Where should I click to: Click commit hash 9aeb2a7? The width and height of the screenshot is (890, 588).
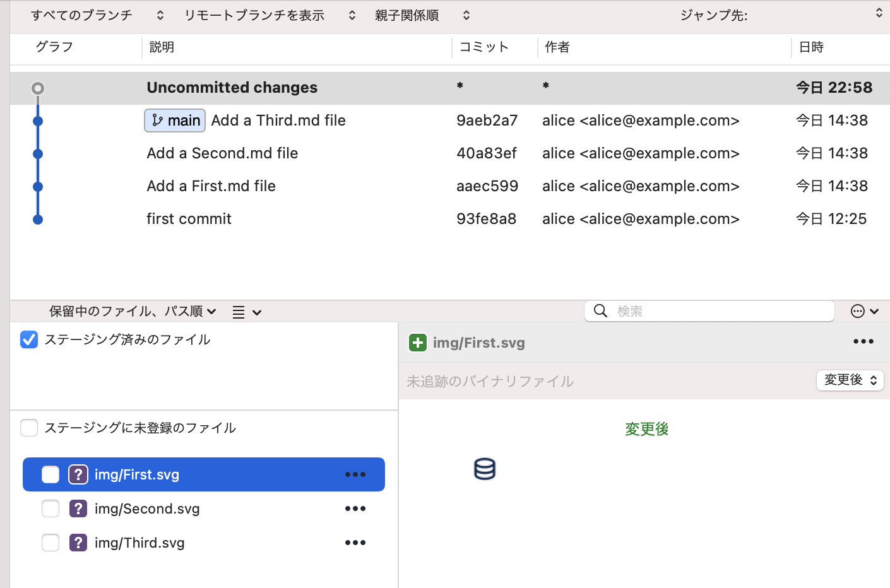click(x=487, y=121)
